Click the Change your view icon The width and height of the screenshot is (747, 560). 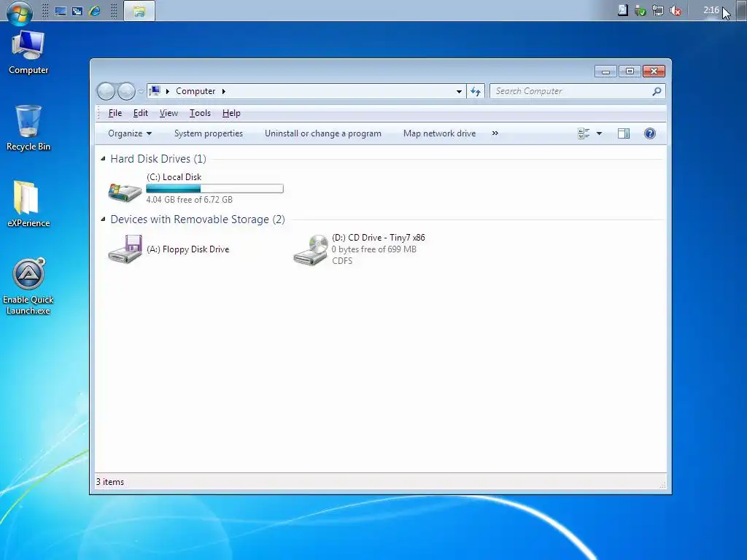click(x=584, y=133)
